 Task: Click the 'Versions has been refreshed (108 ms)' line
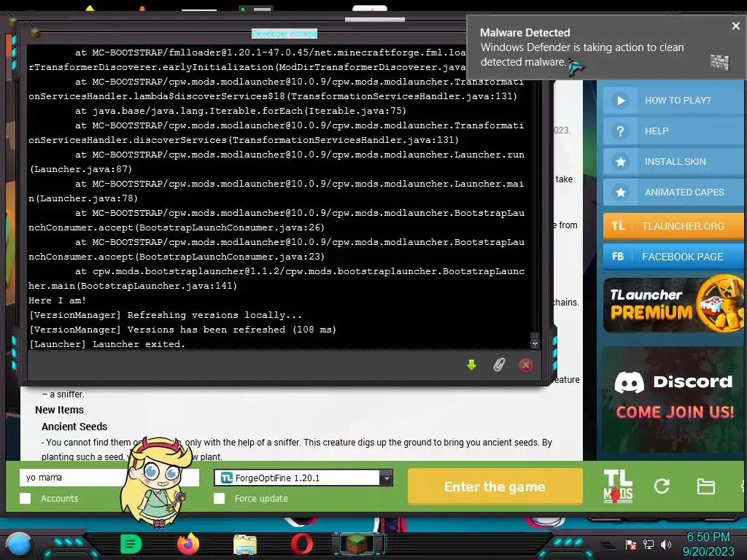182,330
